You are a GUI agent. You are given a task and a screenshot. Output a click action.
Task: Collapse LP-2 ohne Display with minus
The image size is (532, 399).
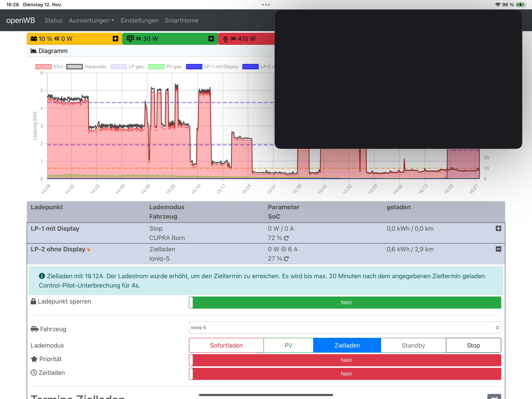(498, 249)
